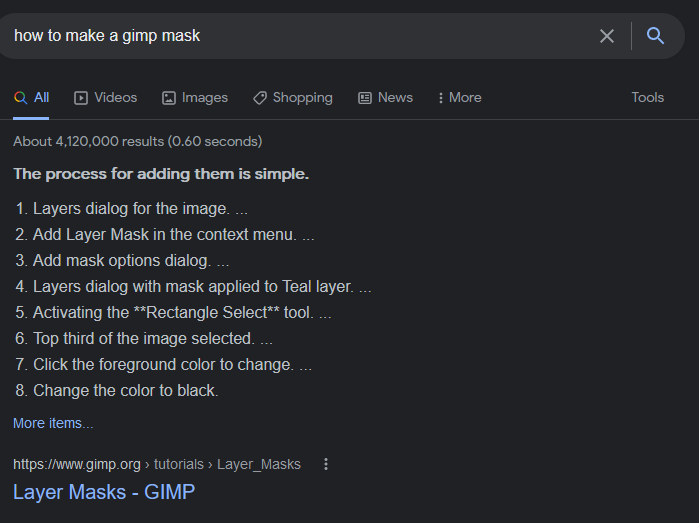Viewport: 699px width, 523px height.
Task: Expand the More menu
Action: click(460, 98)
